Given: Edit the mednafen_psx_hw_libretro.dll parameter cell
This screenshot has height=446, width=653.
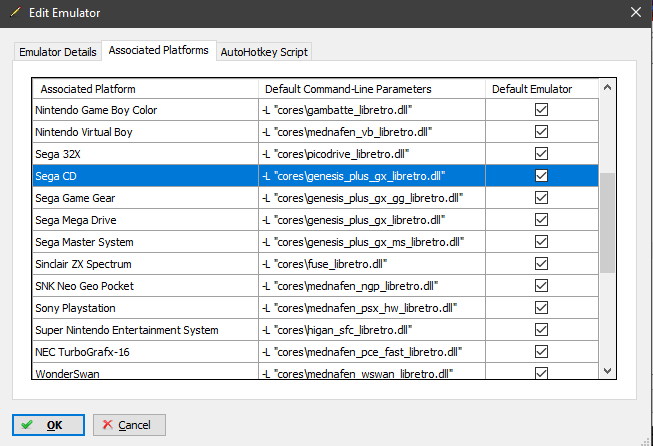Looking at the screenshot, I should pyautogui.click(x=372, y=308).
